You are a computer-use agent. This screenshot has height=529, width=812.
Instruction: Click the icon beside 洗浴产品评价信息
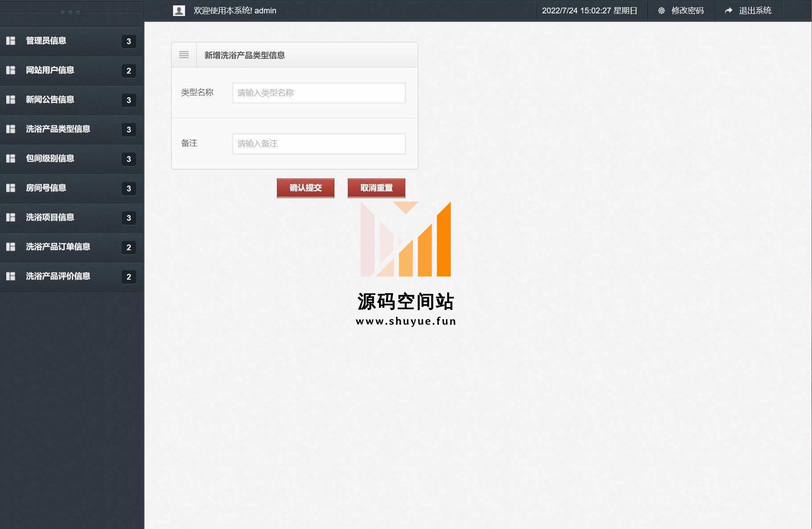click(11, 276)
